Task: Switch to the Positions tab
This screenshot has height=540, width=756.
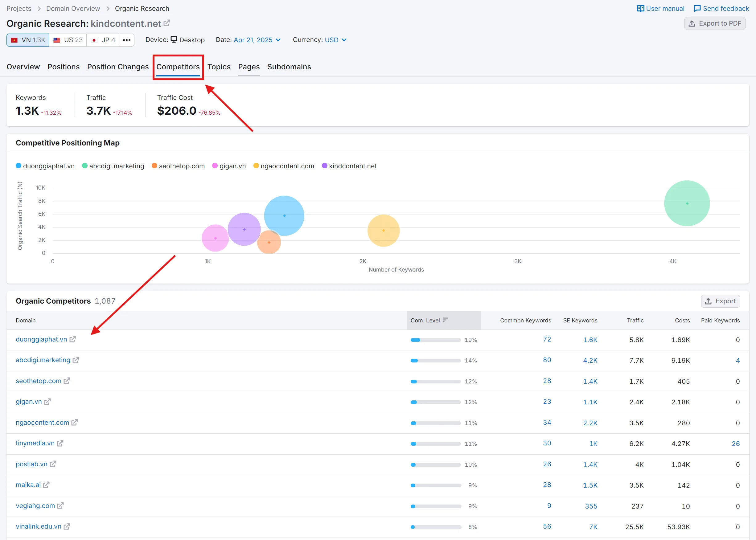Action: point(64,67)
